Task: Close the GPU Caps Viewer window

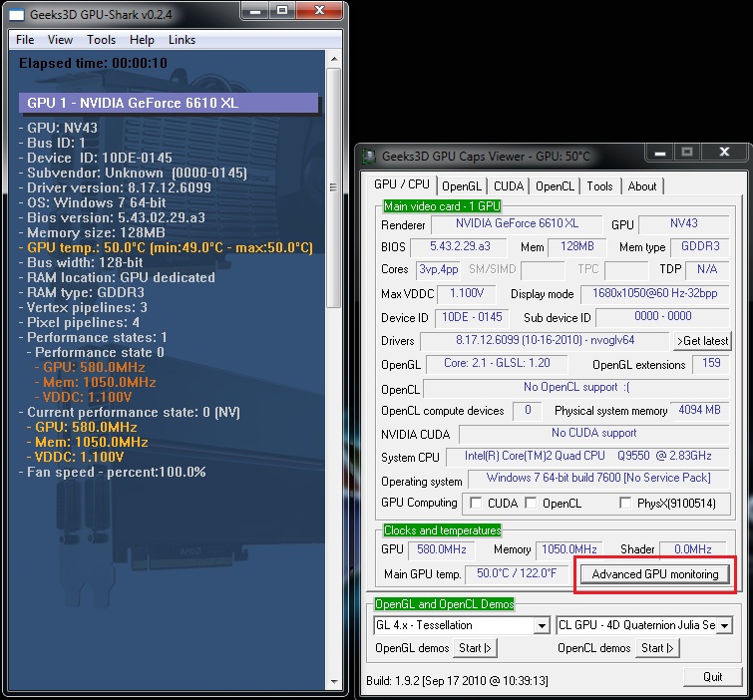Action: point(724,153)
